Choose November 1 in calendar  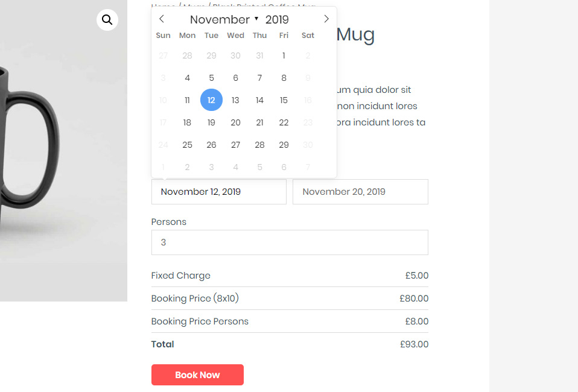click(x=284, y=55)
